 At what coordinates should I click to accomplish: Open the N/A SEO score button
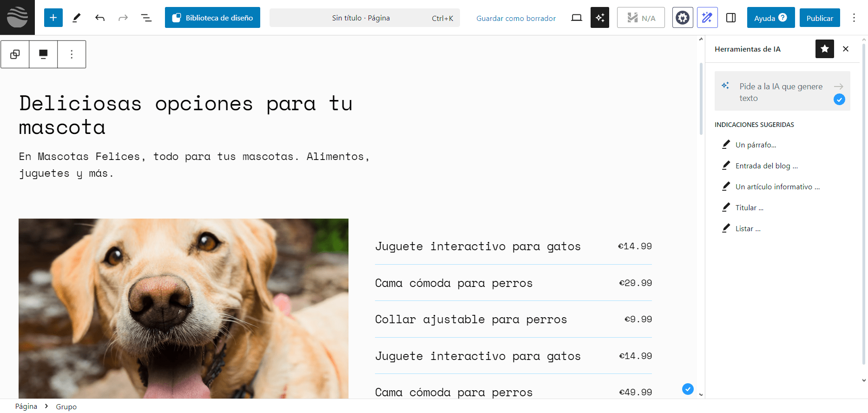pyautogui.click(x=641, y=18)
